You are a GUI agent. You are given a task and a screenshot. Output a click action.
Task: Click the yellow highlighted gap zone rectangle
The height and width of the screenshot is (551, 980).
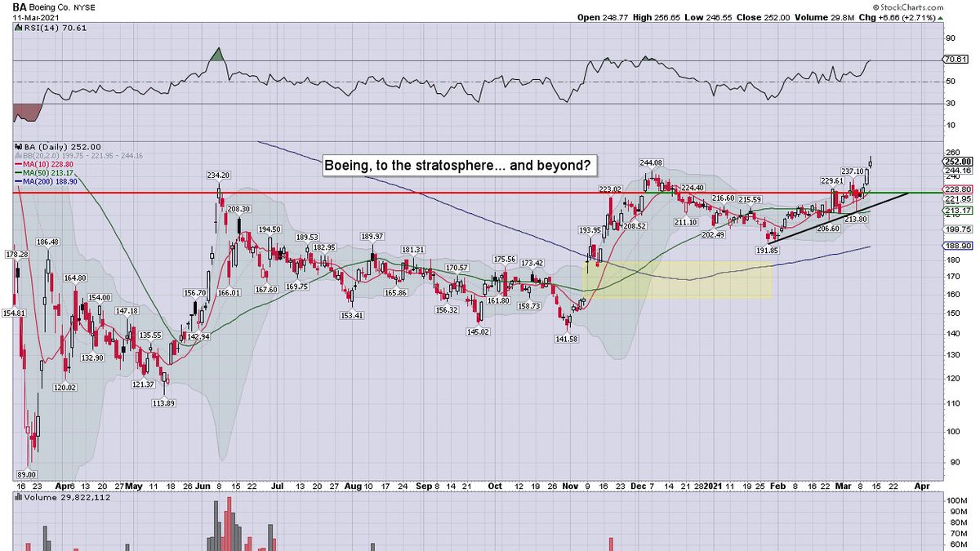tap(676, 279)
